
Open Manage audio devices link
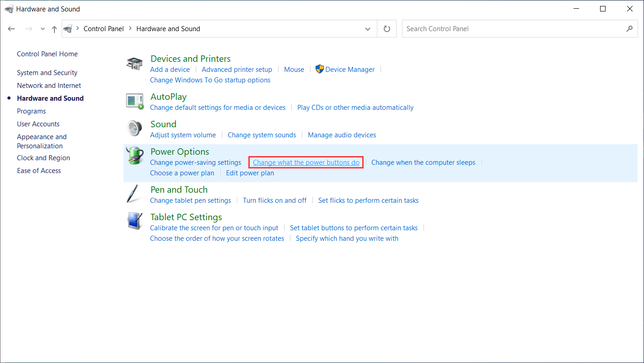pos(342,135)
